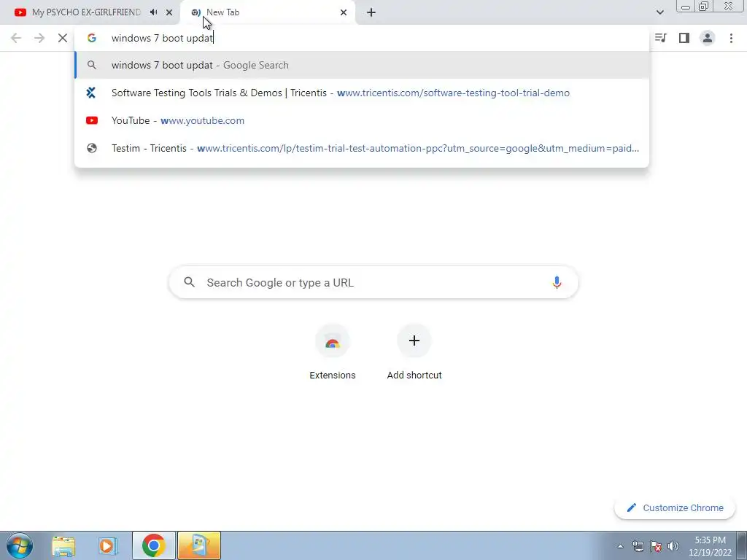The image size is (747, 560).
Task: Show hidden system tray icons
Action: click(x=620, y=546)
